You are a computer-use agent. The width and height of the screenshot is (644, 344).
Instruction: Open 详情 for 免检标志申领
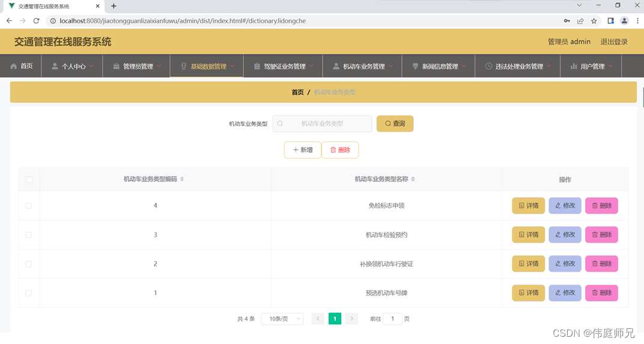click(529, 206)
